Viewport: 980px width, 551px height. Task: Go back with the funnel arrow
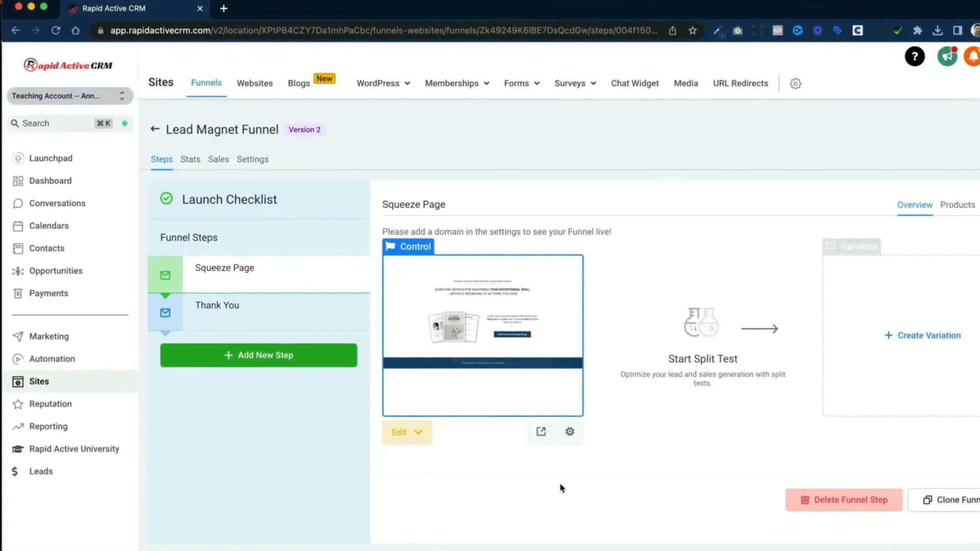pyautogui.click(x=155, y=129)
